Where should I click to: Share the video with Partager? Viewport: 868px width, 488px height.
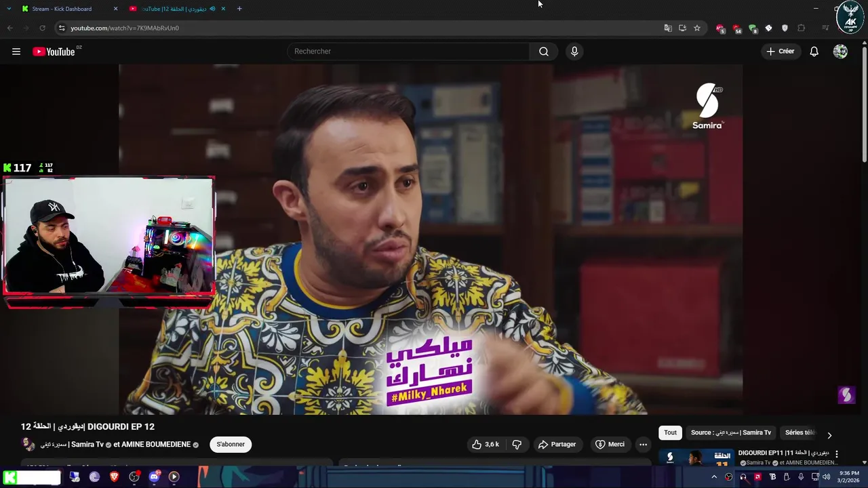click(x=557, y=445)
